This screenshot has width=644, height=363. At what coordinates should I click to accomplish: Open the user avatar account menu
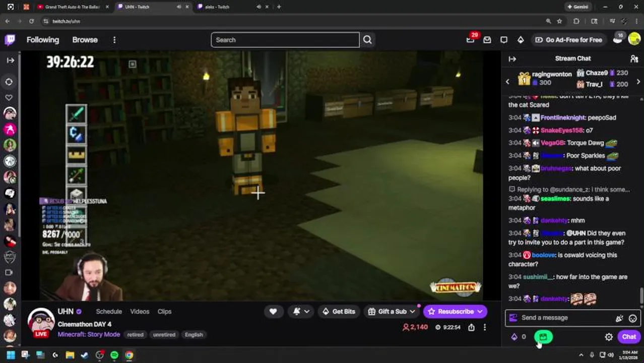pyautogui.click(x=634, y=40)
